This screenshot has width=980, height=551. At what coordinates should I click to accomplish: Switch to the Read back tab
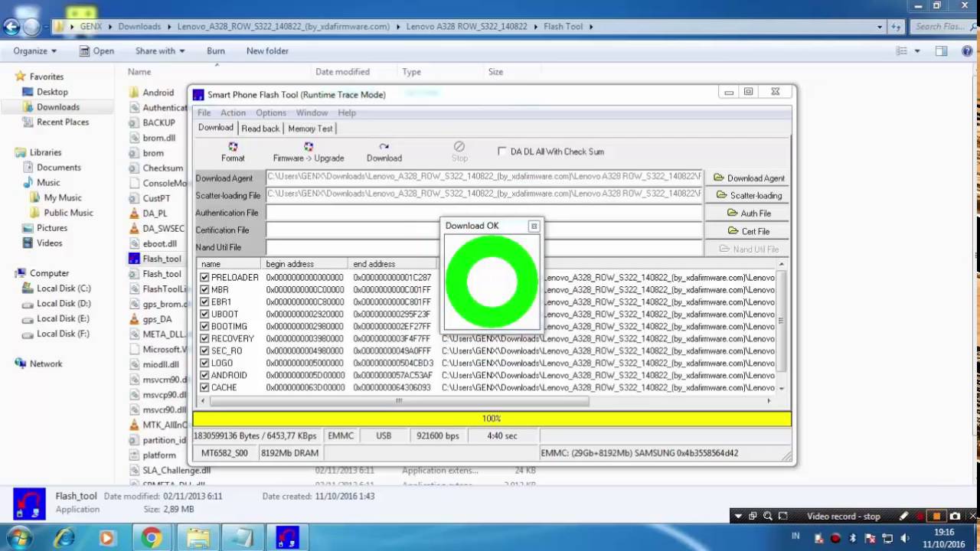coord(260,129)
